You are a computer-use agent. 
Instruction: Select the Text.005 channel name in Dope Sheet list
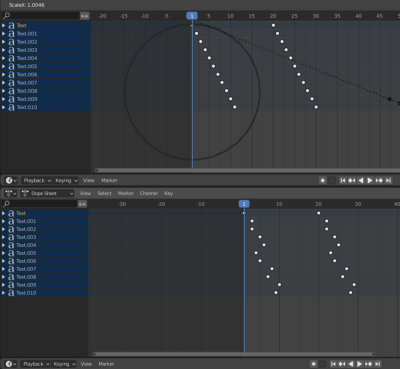click(26, 253)
